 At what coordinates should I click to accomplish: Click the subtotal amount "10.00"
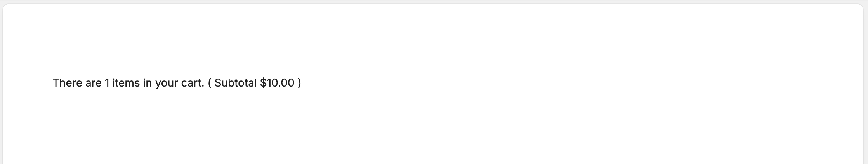click(x=280, y=83)
